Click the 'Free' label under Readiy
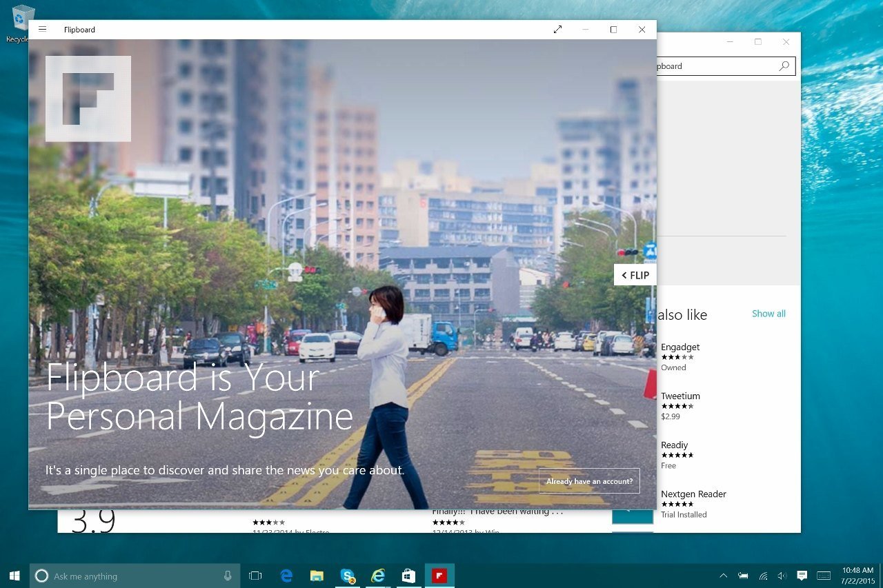The image size is (883, 588). 668,465
